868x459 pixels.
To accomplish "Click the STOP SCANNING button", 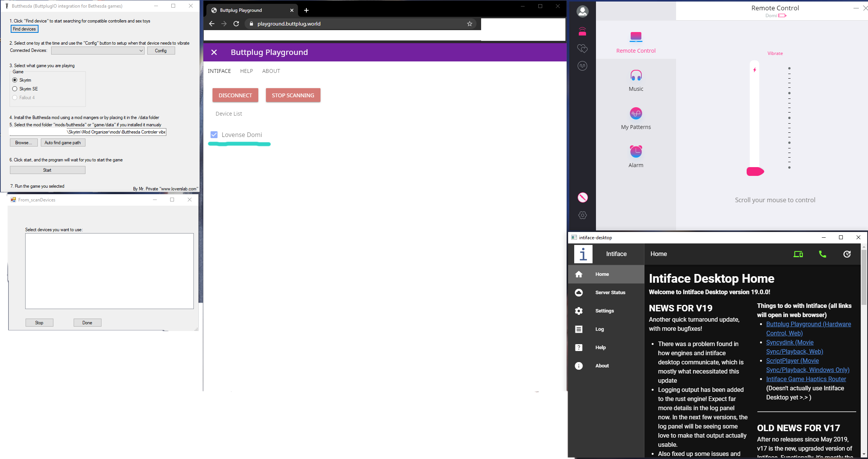I will 293,95.
